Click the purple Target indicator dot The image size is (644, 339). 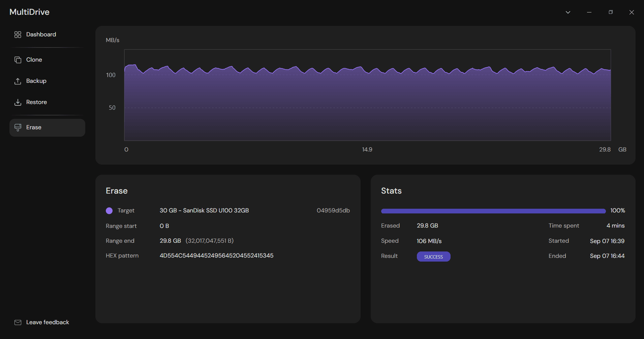(109, 211)
